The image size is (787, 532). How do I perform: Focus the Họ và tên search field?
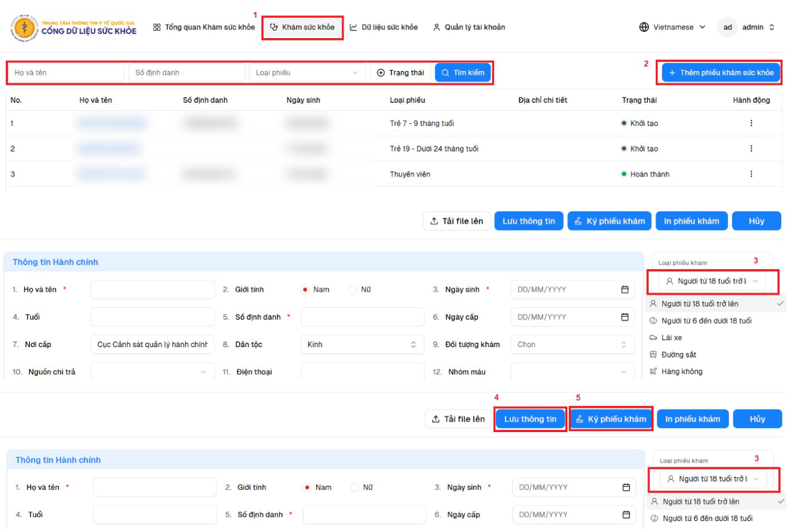click(x=66, y=73)
